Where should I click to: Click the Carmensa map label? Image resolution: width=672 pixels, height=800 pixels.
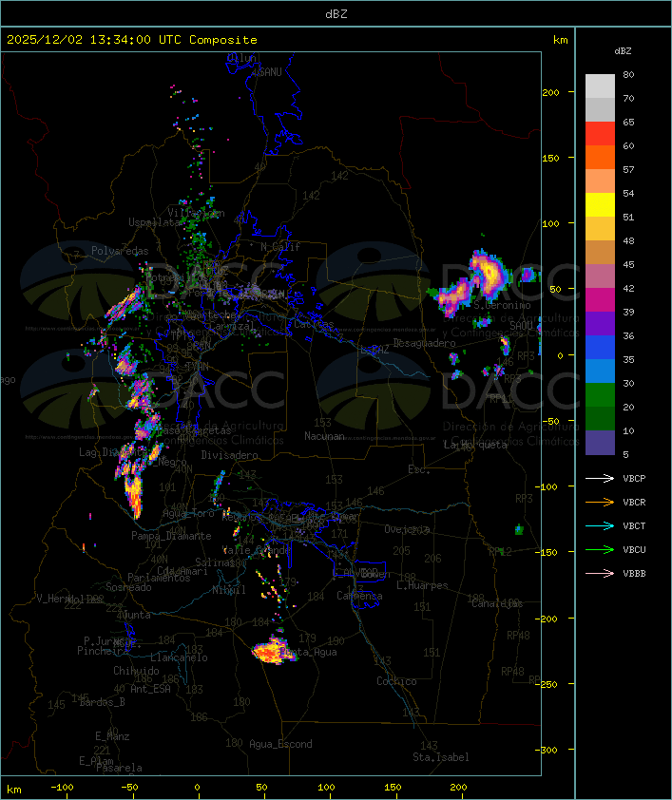point(359,596)
